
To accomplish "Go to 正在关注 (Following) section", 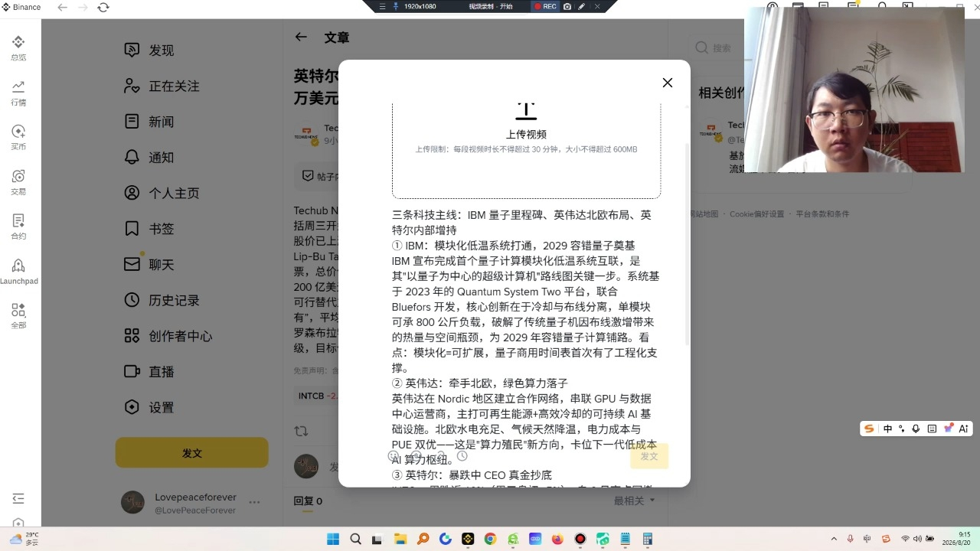I will coord(162,86).
